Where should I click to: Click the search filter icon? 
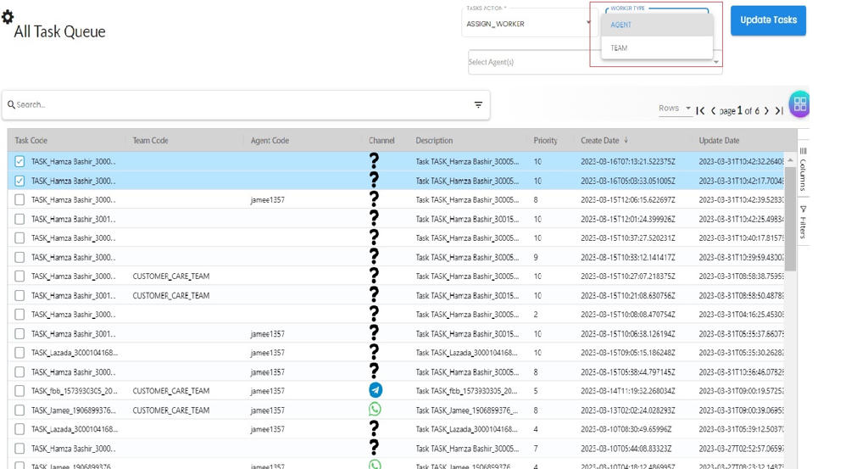pos(478,105)
